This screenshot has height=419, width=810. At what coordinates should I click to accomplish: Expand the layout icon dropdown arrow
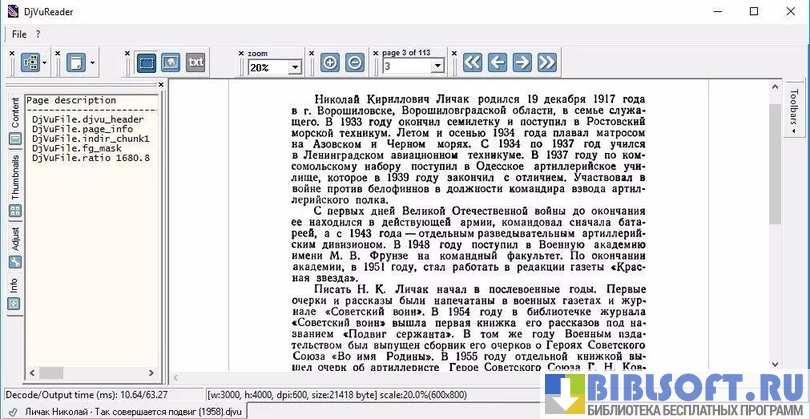coord(45,63)
